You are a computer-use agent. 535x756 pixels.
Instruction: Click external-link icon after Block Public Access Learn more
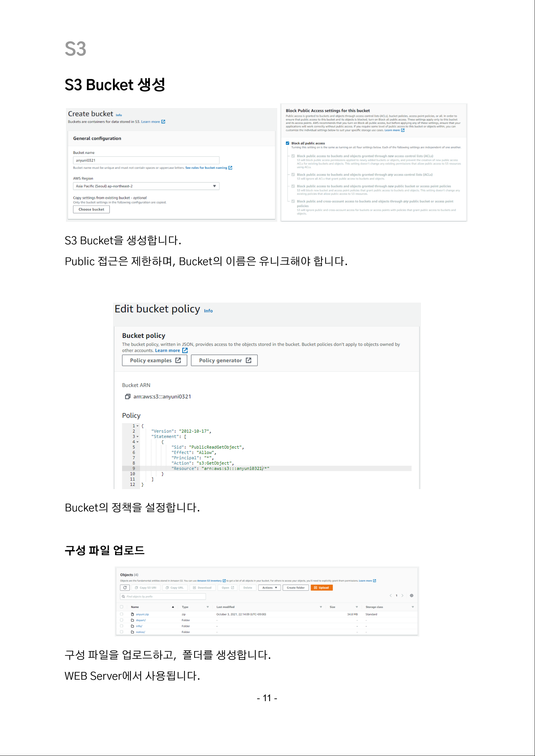pyautogui.click(x=403, y=130)
